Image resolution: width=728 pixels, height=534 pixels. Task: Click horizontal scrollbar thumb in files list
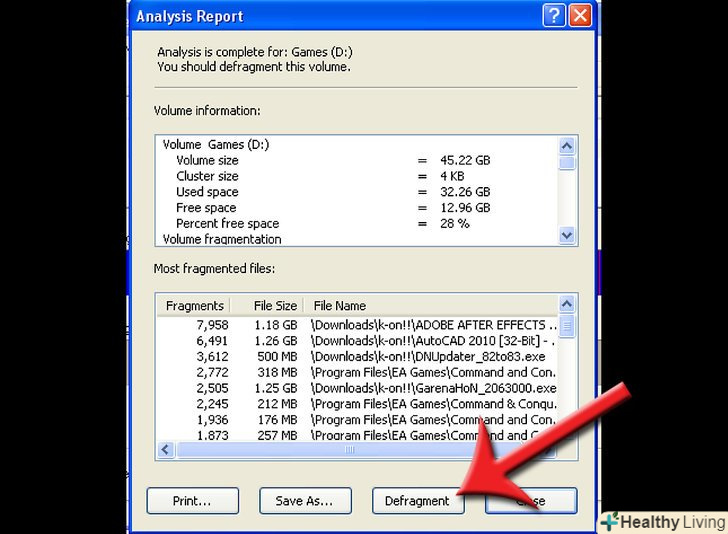pyautogui.click(x=348, y=449)
